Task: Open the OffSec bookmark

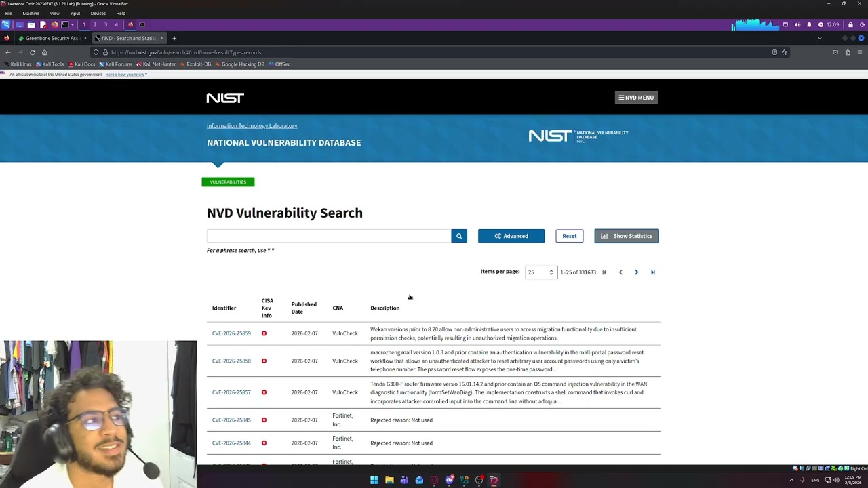Action: tap(279, 64)
